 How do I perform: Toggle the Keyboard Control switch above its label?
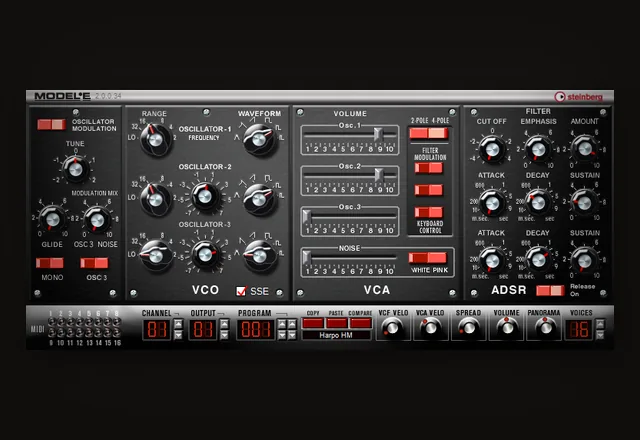click(x=429, y=212)
